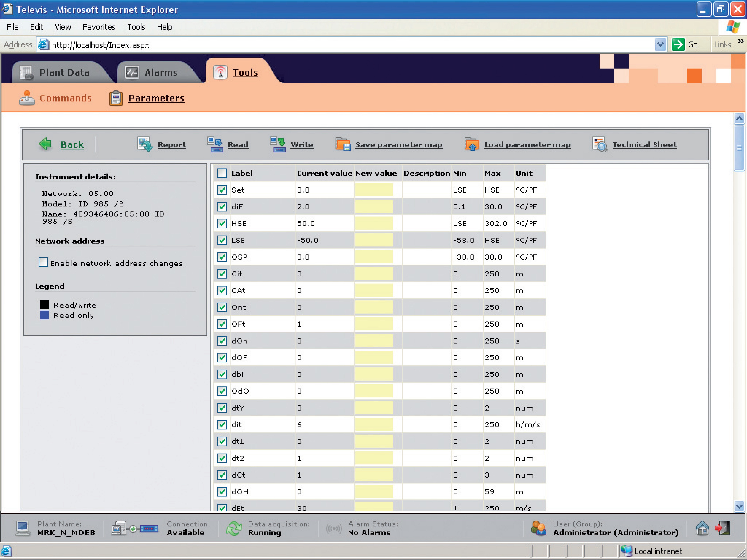747x560 pixels.
Task: Click the Report link text
Action: (x=172, y=145)
